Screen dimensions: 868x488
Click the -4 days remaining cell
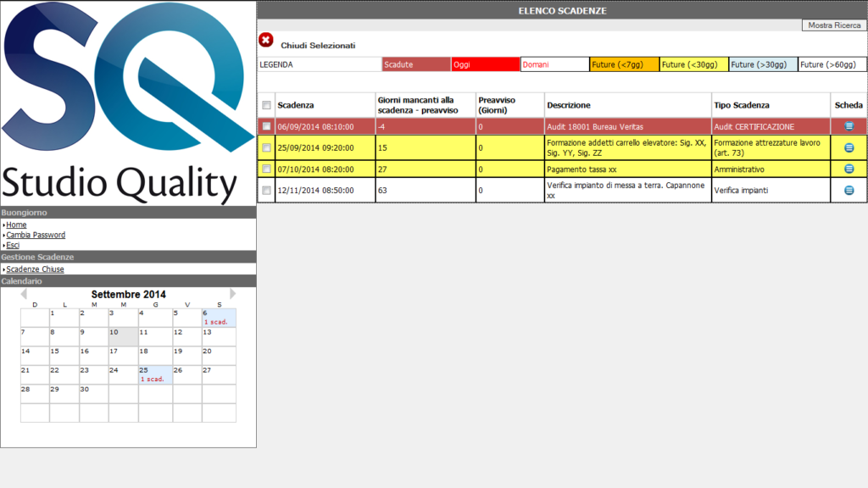pos(426,127)
